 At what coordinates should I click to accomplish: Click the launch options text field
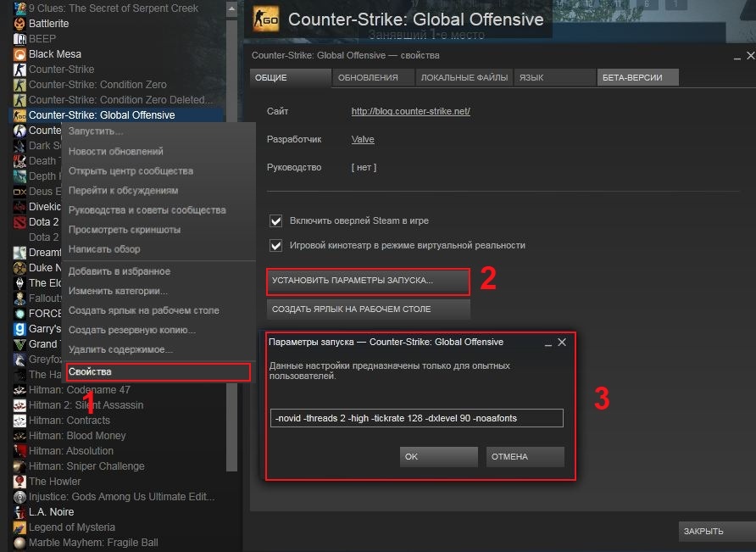point(417,418)
